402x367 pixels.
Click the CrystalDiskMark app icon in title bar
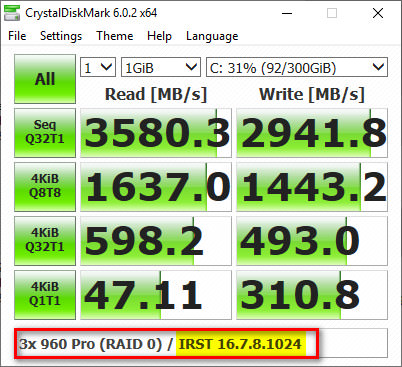[11, 13]
